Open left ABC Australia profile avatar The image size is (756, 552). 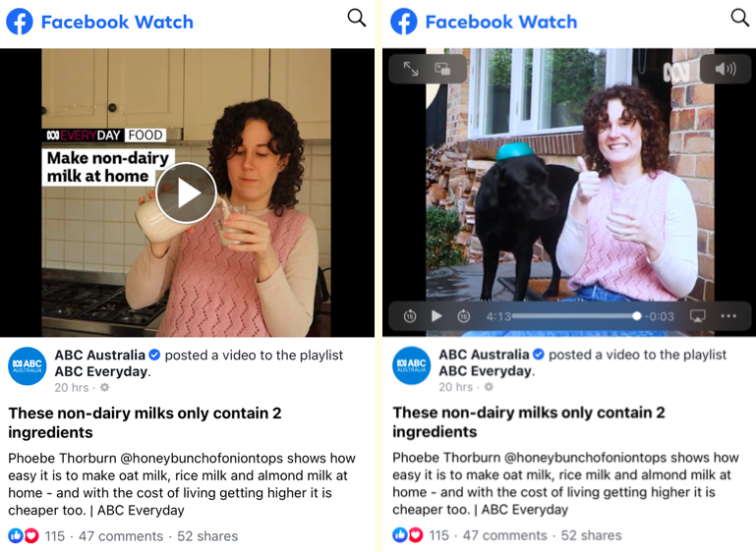click(28, 366)
